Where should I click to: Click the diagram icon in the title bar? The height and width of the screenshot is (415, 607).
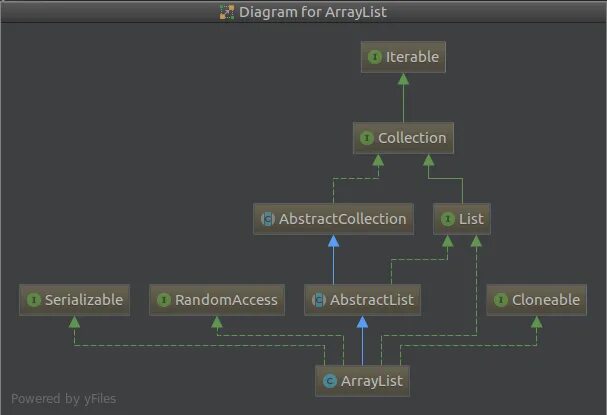227,12
